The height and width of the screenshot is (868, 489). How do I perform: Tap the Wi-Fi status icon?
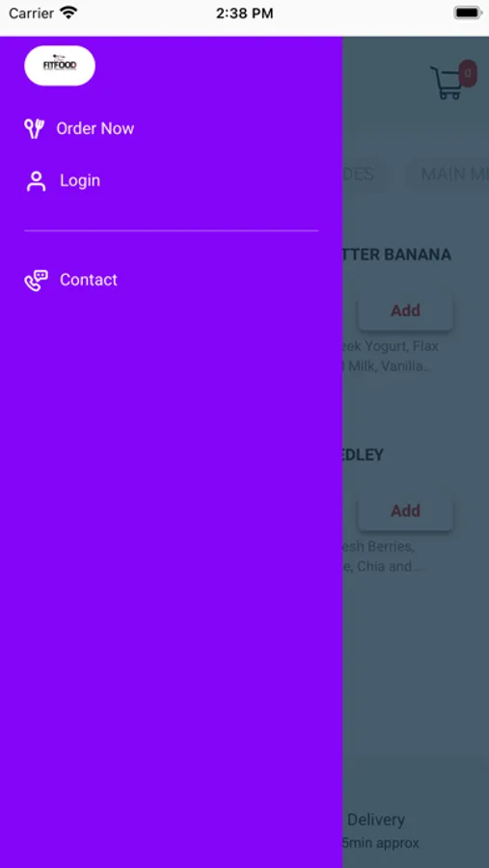pos(68,13)
